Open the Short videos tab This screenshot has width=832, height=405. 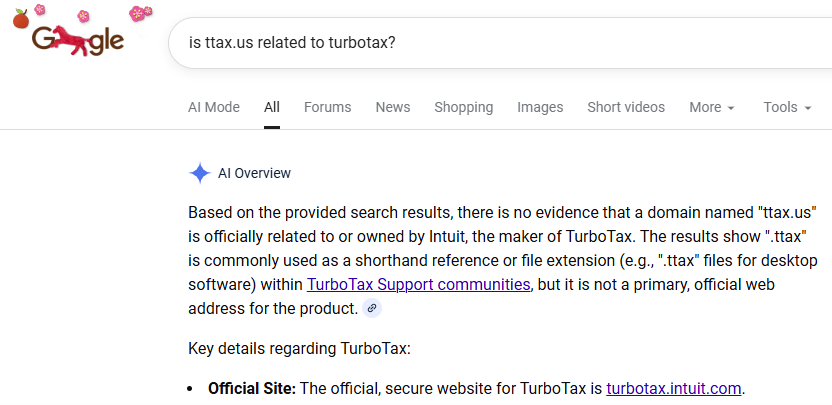coord(626,107)
